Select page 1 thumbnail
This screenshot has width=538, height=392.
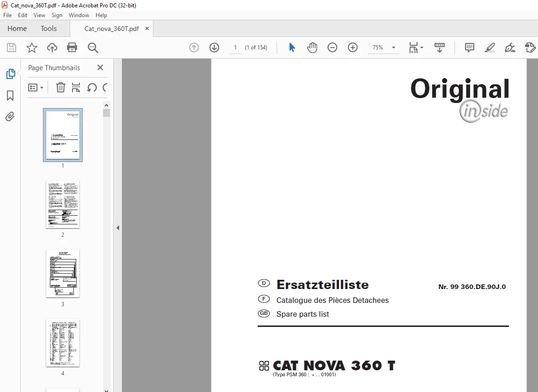63,135
